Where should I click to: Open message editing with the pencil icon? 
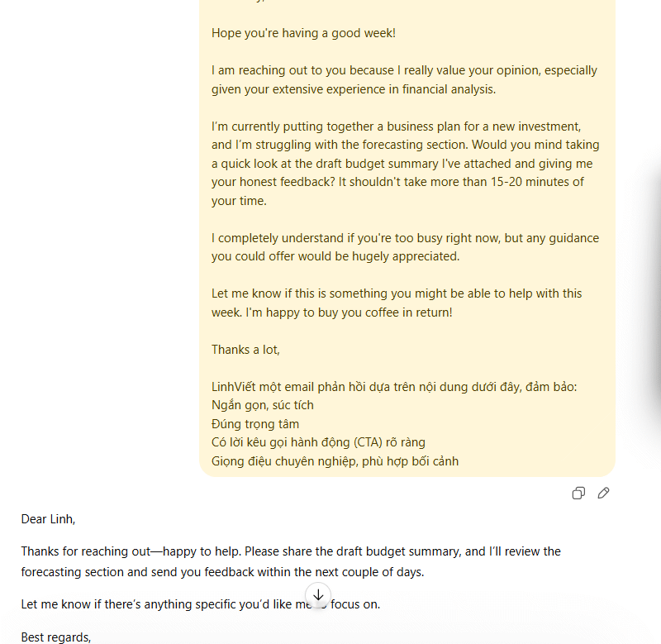click(x=603, y=493)
